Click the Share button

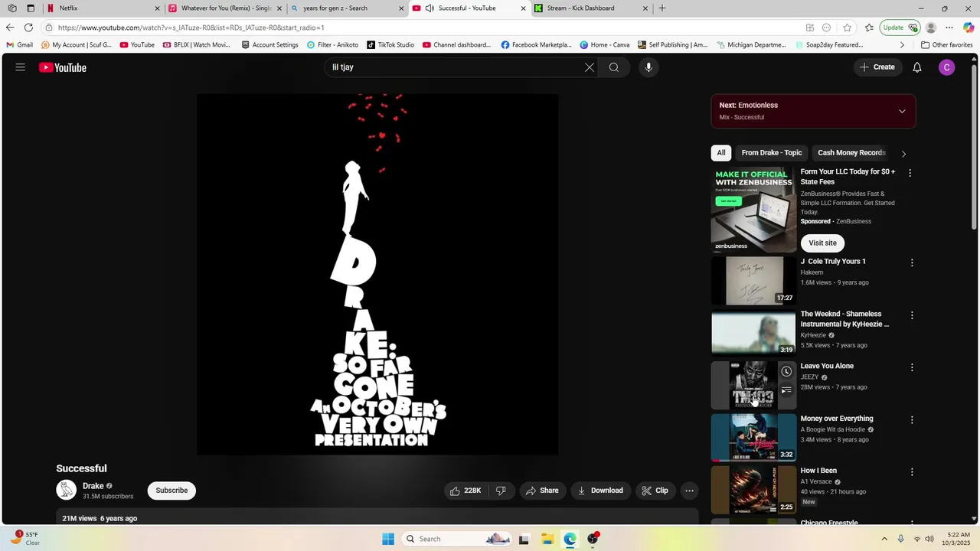click(542, 491)
